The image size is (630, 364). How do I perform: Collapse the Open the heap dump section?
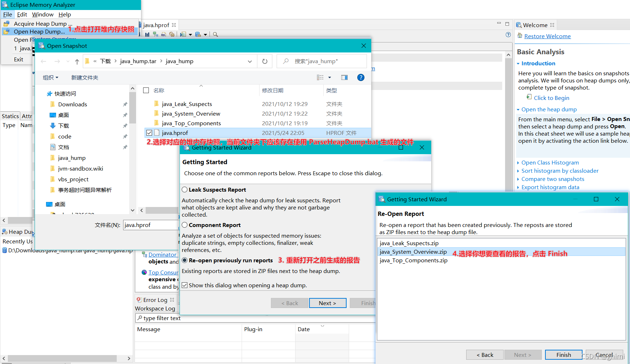(x=518, y=110)
